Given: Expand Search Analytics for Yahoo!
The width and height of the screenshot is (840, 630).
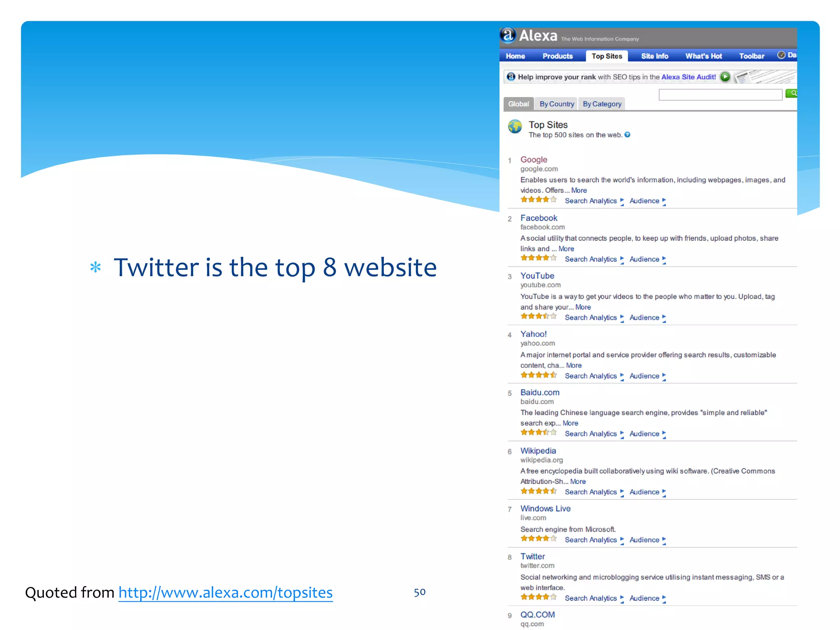Looking at the screenshot, I should (x=594, y=376).
